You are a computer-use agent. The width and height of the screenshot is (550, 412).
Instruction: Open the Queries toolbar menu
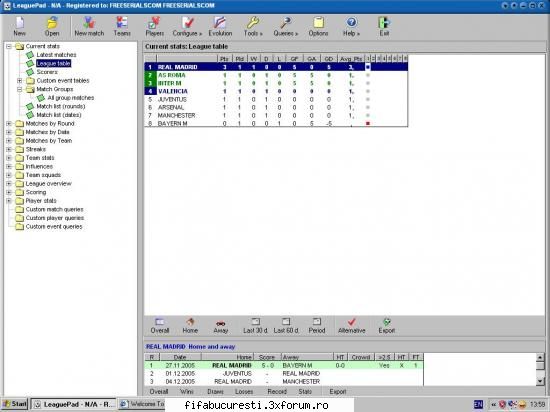[286, 27]
